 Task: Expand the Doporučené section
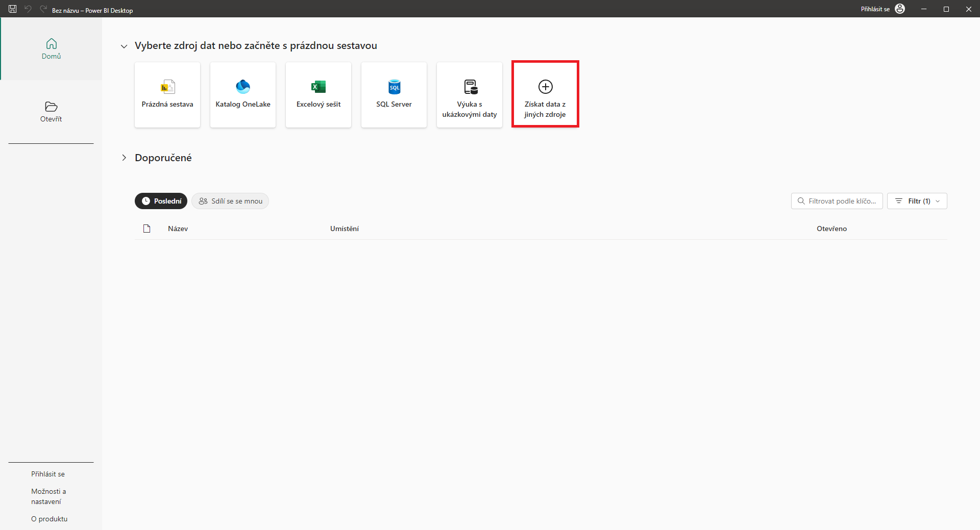tap(124, 158)
